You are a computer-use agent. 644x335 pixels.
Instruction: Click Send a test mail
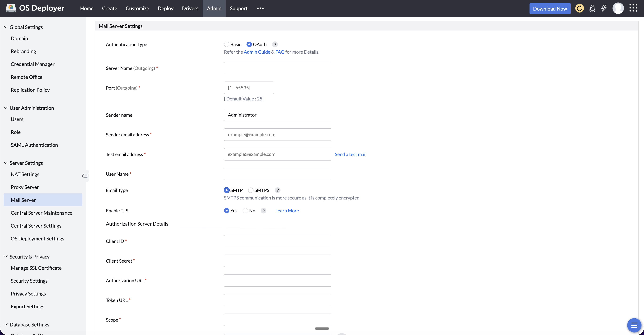click(350, 154)
